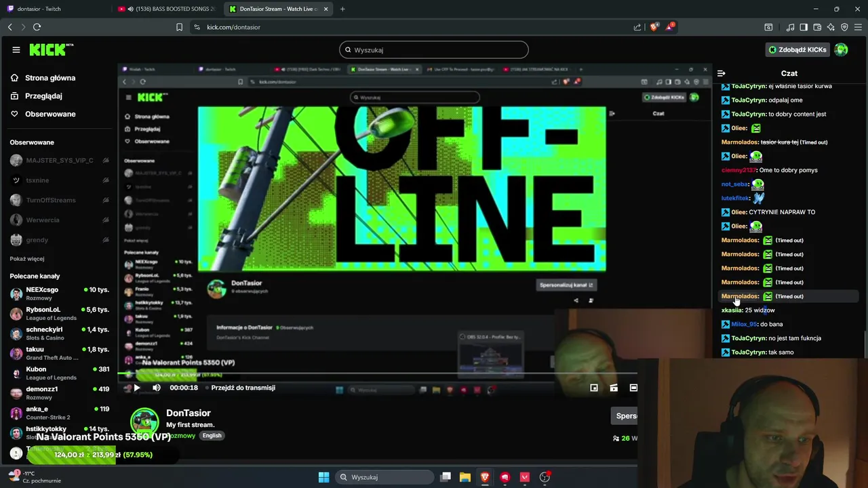
Task: Click the Kick Wyszukaj search field
Action: [434, 49]
